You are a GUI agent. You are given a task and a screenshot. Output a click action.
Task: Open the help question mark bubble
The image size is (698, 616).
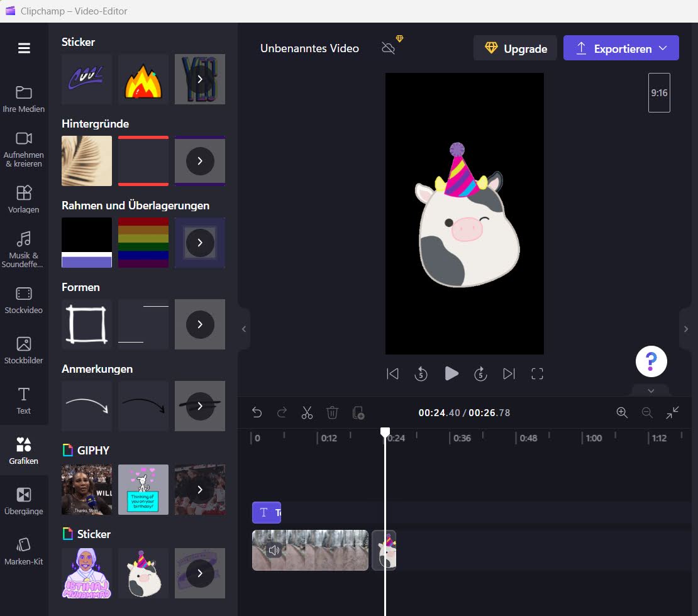(x=651, y=361)
